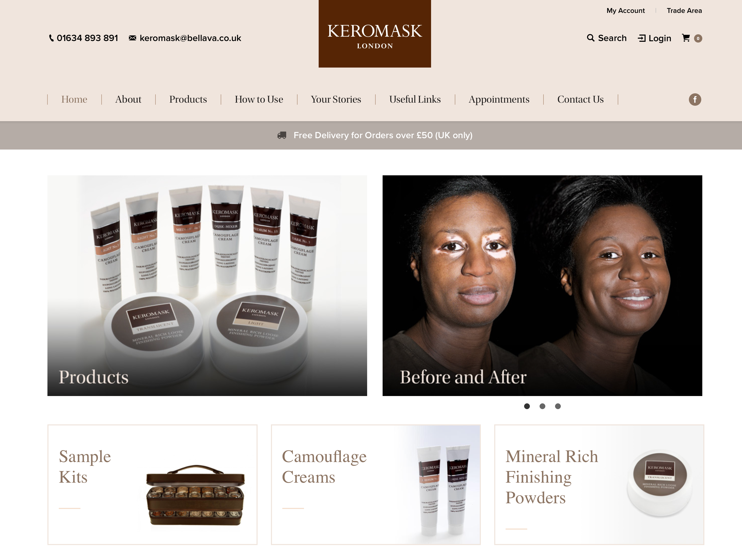Open the How to Use menu

pos(259,99)
